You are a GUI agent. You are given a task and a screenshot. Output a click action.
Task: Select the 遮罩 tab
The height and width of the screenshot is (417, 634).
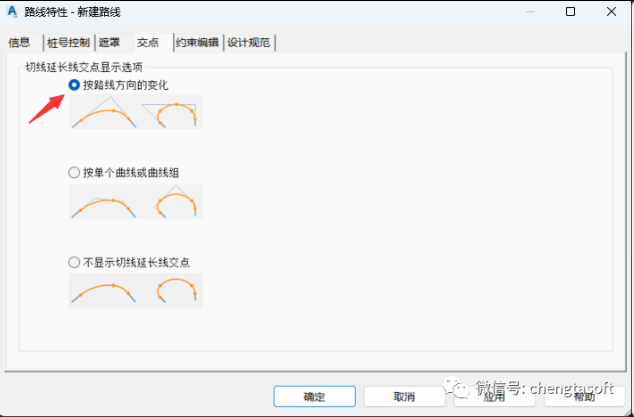click(x=114, y=42)
